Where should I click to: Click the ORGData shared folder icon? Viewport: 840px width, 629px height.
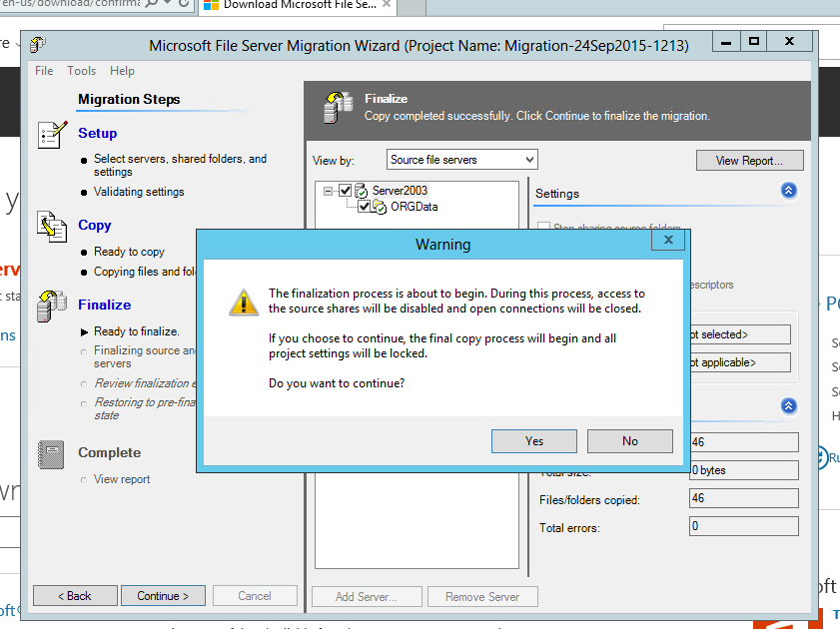pyautogui.click(x=380, y=207)
